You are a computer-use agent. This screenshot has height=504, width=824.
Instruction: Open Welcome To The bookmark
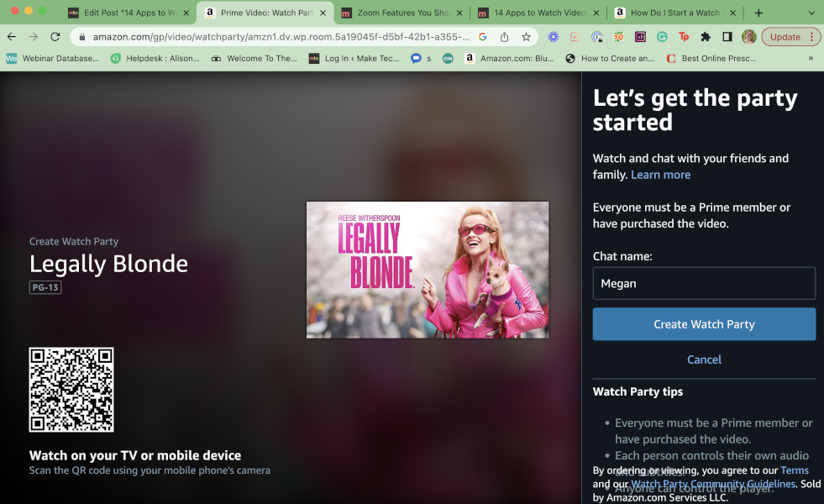click(x=255, y=58)
